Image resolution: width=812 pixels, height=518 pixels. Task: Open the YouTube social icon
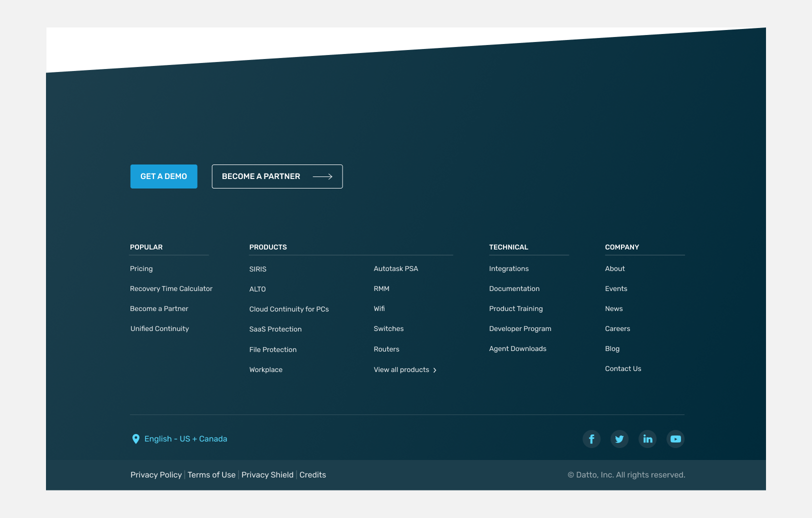(675, 439)
